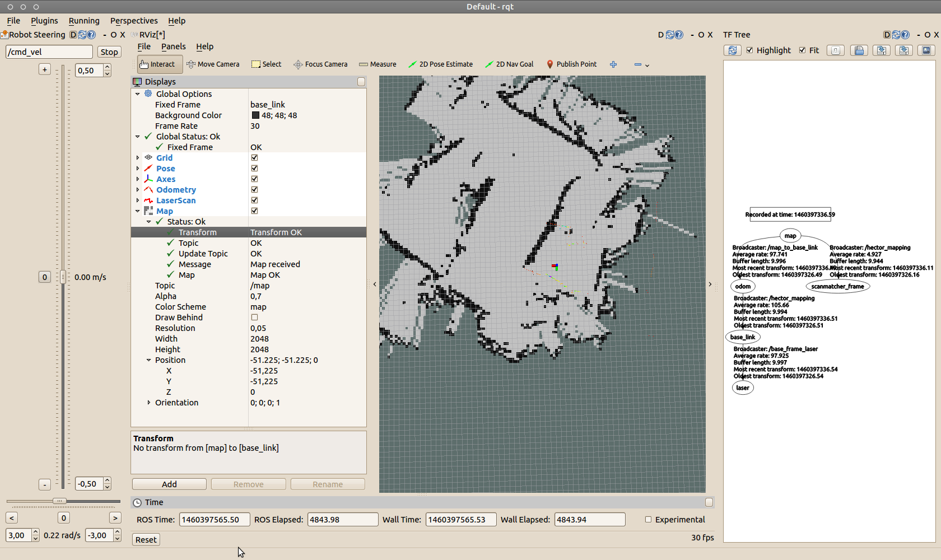Refresh the TF Tree graph
This screenshot has height=560, width=941.
732,50
